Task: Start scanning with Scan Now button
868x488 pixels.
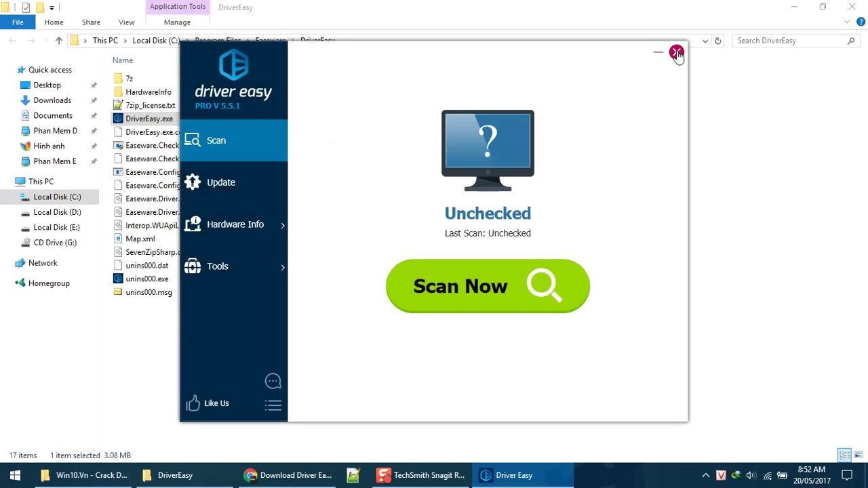Action: [x=488, y=286]
